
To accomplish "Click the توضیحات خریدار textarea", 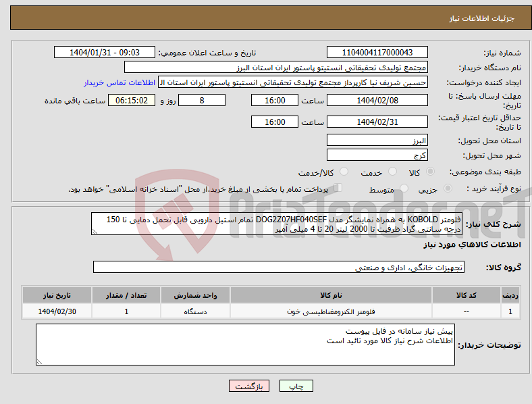I will click(x=245, y=345).
